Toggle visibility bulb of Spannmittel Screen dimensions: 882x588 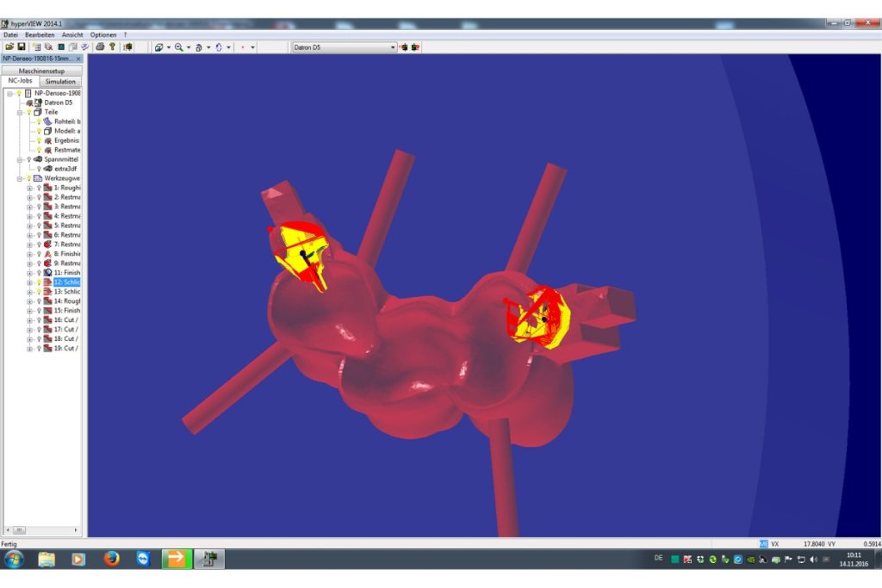(28, 159)
